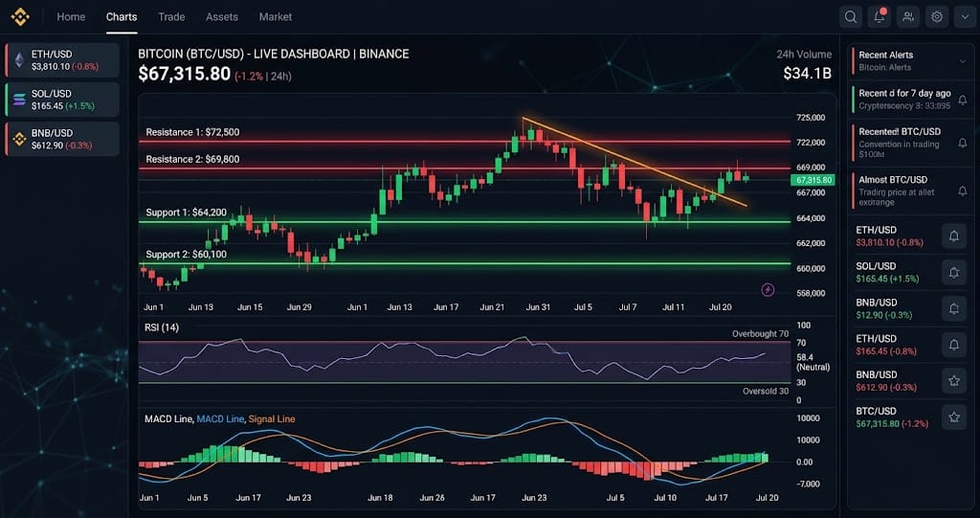Open the settings gear icon

pos(937,17)
